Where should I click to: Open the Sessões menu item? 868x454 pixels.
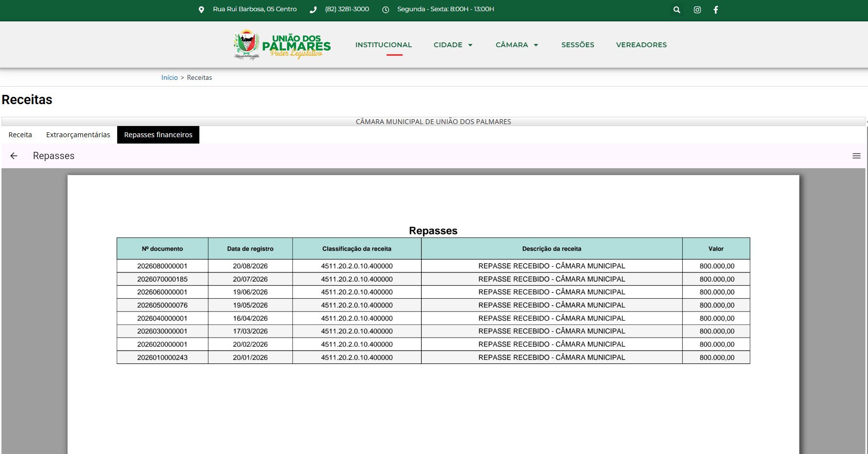coord(578,45)
